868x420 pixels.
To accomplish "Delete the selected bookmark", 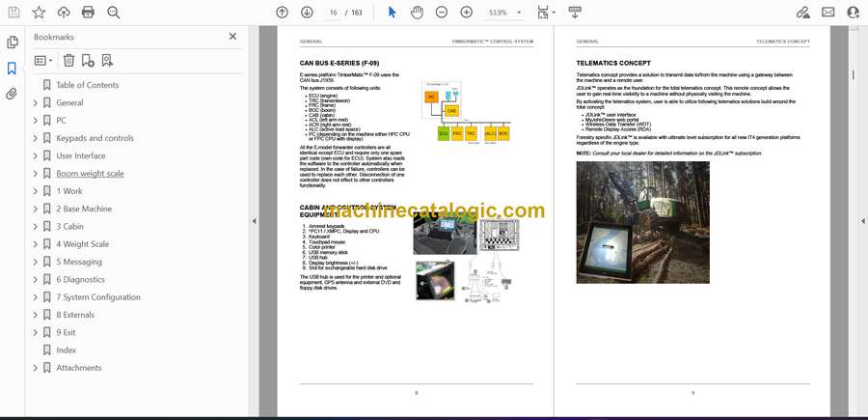I will (x=68, y=61).
